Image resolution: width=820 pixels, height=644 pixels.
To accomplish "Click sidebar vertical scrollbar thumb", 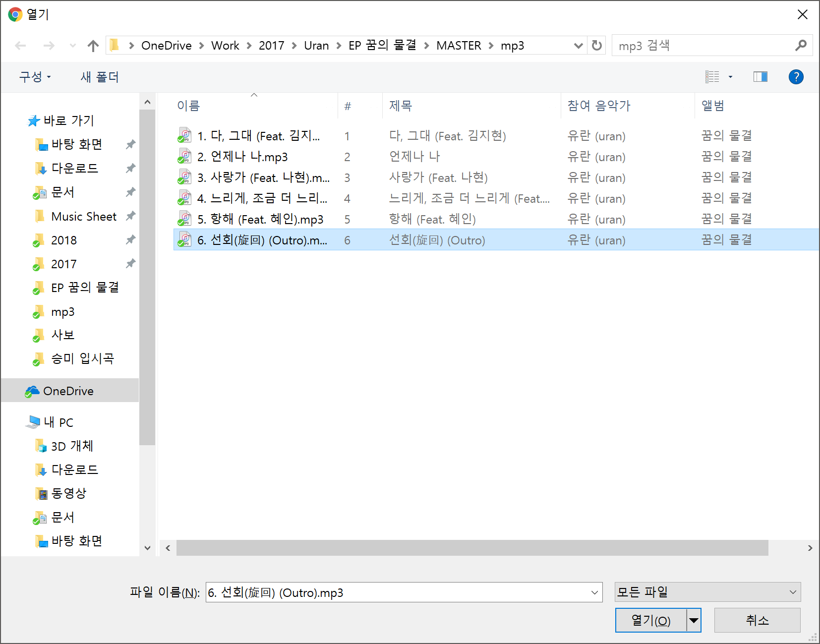I will click(147, 278).
